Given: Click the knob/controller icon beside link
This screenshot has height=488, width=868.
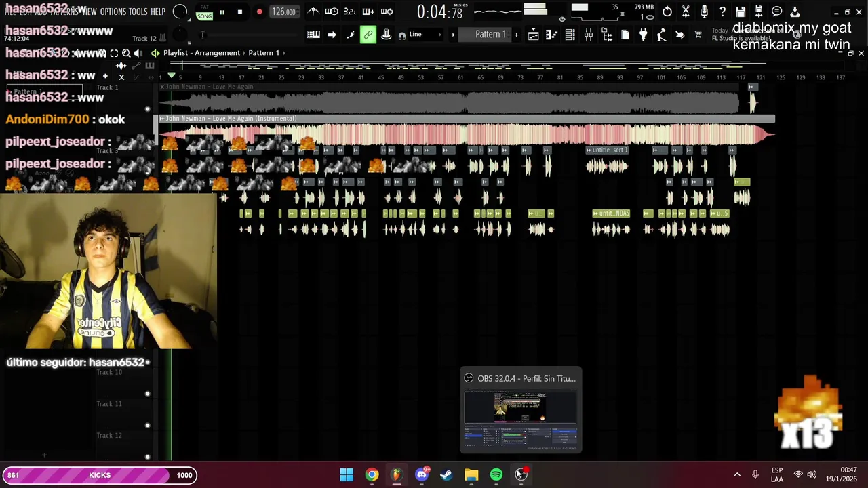Looking at the screenshot, I should pos(386,35).
